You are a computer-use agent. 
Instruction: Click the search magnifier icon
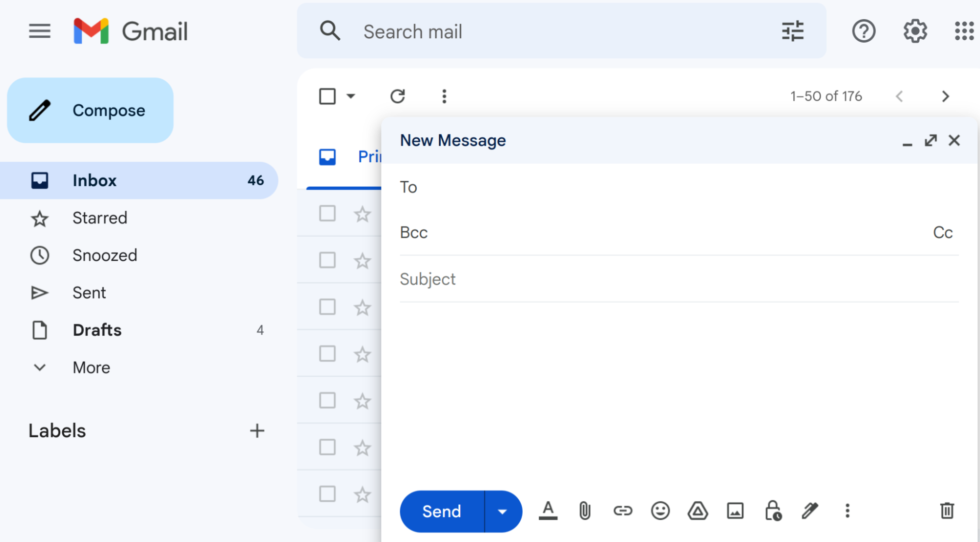330,31
